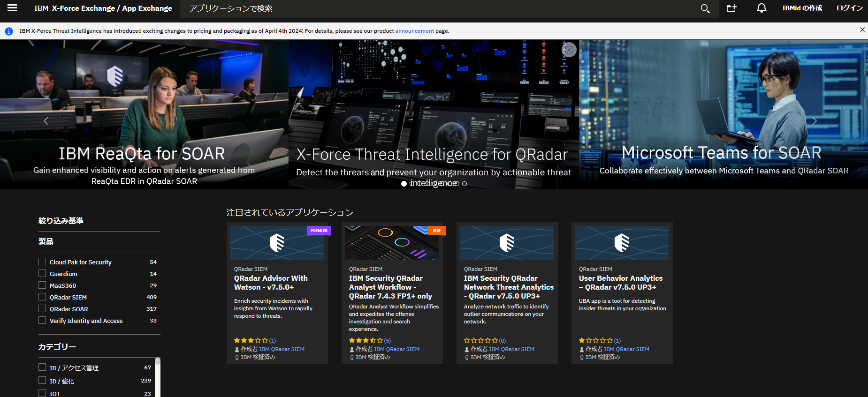Click star rating on QRadar Advisor card
This screenshot has width=868, height=397.
point(251,341)
